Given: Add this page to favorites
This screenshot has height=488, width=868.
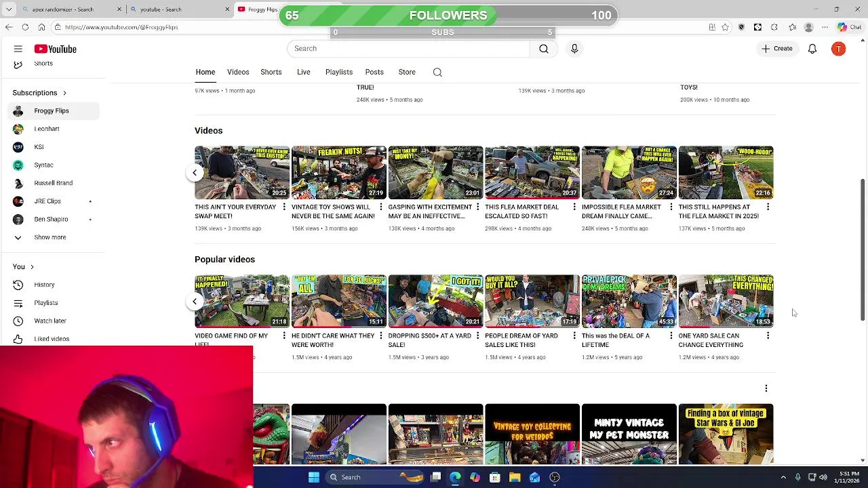Looking at the screenshot, I should point(725,27).
